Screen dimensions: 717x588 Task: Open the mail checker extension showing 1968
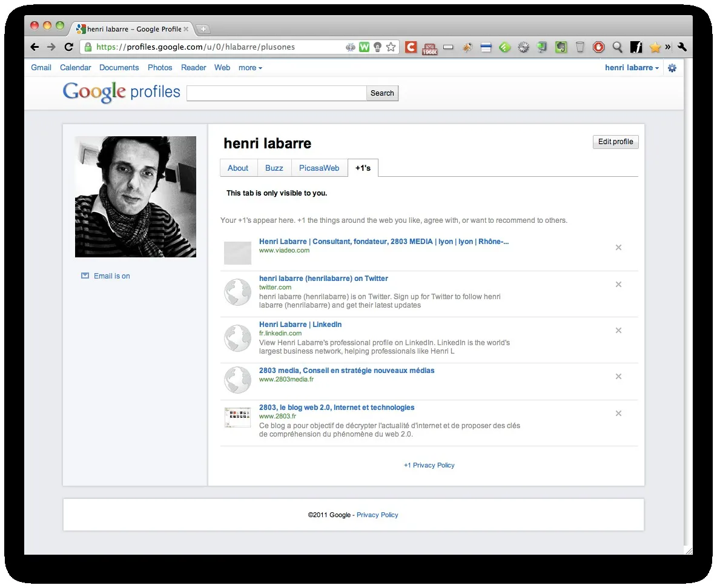(x=429, y=48)
